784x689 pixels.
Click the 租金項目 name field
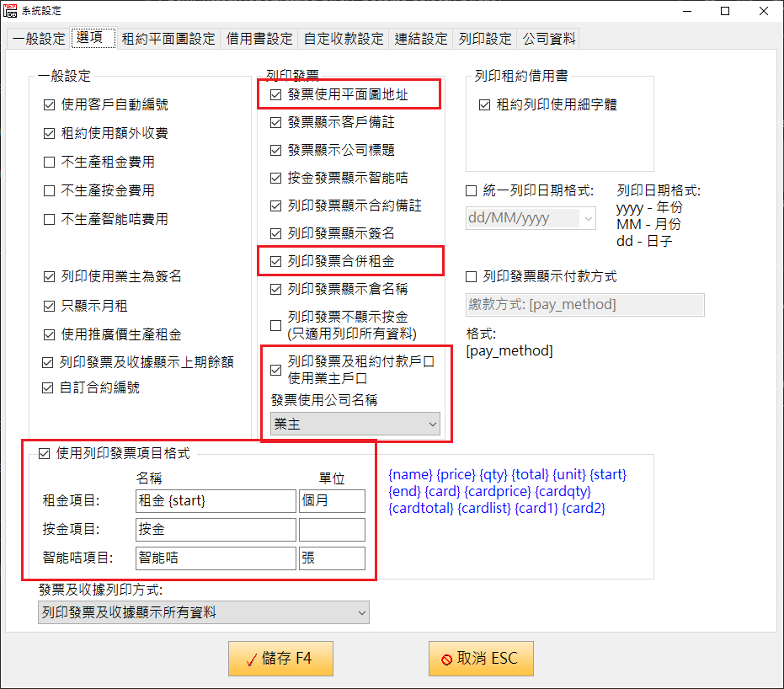tap(216, 501)
